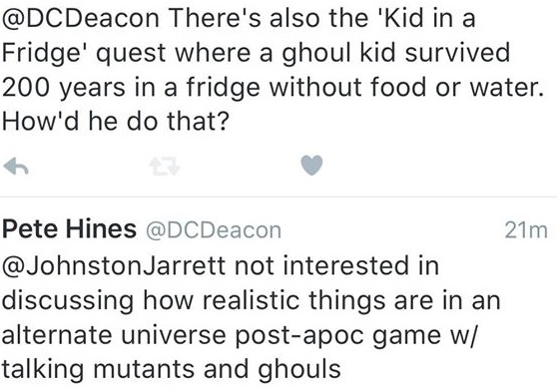Open tweet by clicking "How'd he do that?"
Screen dimensions: 557x392
pos(115,122)
